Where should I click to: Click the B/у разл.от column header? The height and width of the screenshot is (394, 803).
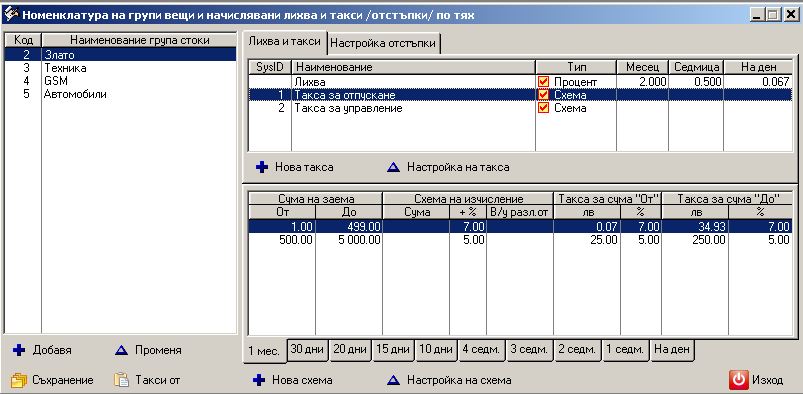[x=519, y=212]
